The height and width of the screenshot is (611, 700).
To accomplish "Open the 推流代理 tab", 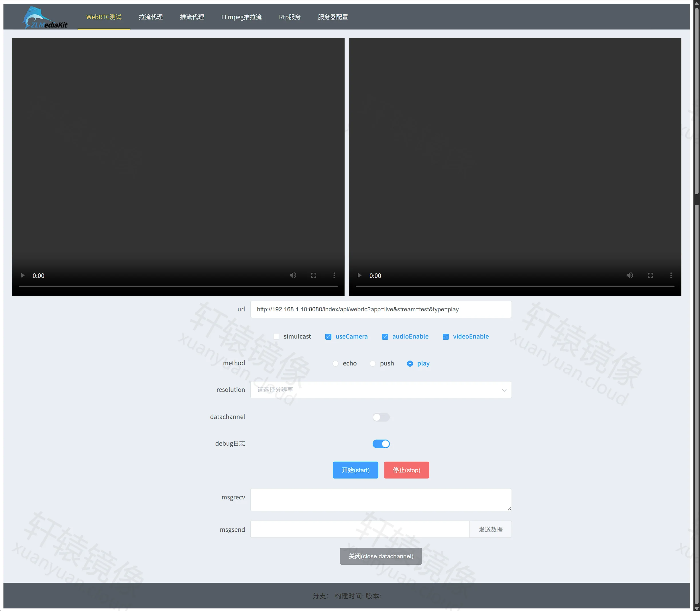I will tap(192, 17).
